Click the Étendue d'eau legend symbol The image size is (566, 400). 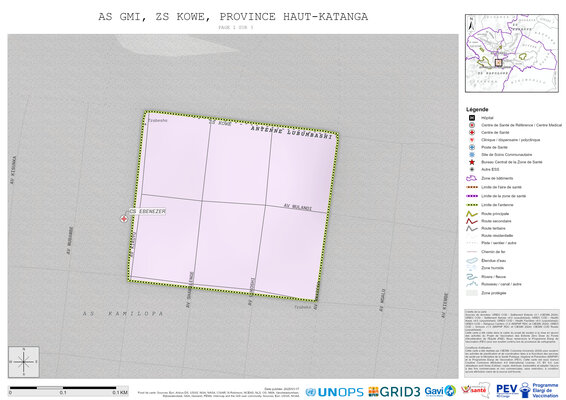coord(471,260)
